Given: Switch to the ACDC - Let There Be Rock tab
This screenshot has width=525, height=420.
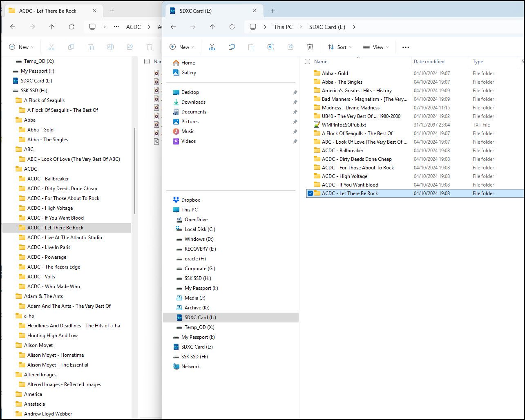Looking at the screenshot, I should (x=48, y=11).
